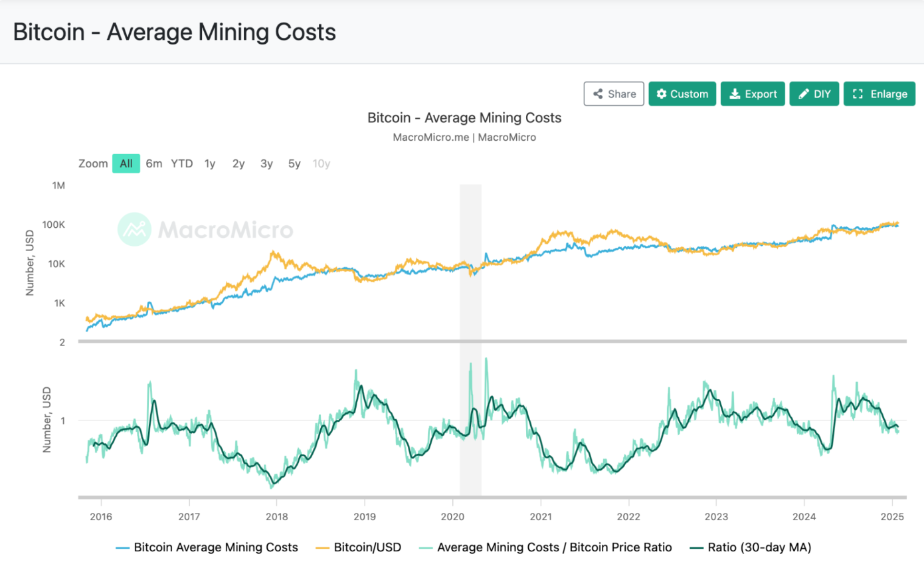The height and width of the screenshot is (566, 924).
Task: Set zoom range to 6m
Action: (x=154, y=163)
